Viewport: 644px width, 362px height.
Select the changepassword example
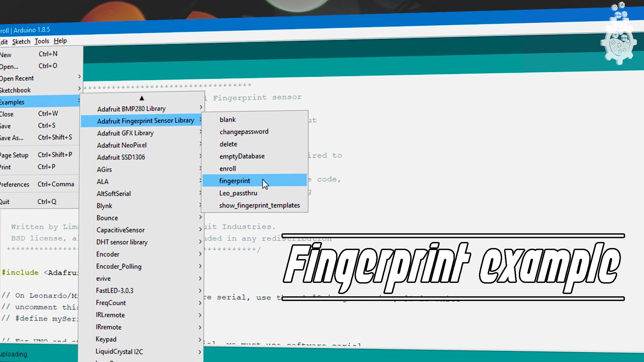[244, 131]
